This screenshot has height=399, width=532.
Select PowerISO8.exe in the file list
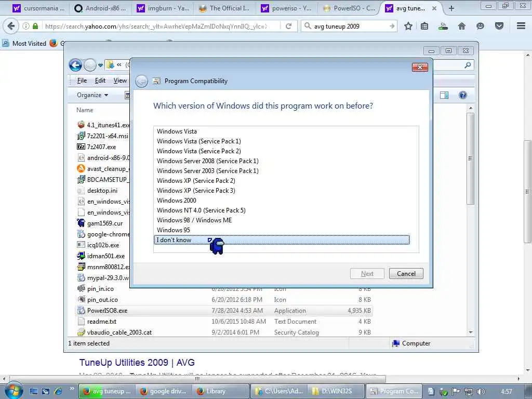[x=224, y=311]
